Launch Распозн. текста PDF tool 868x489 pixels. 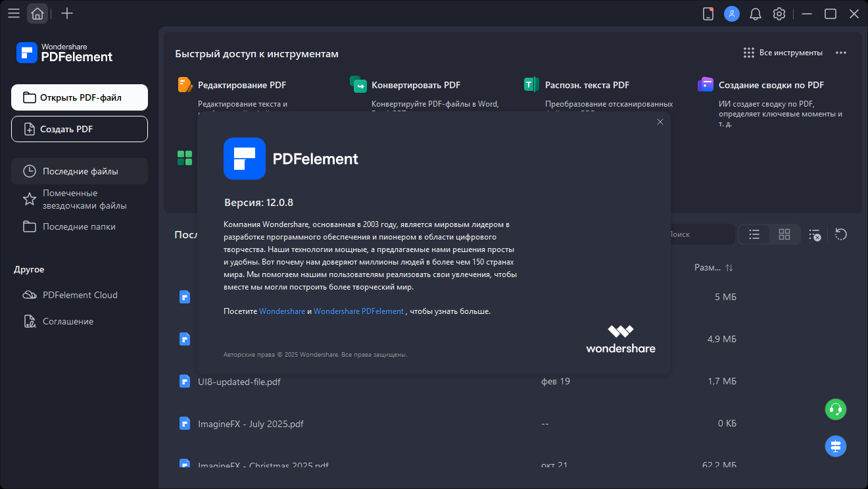pos(587,85)
